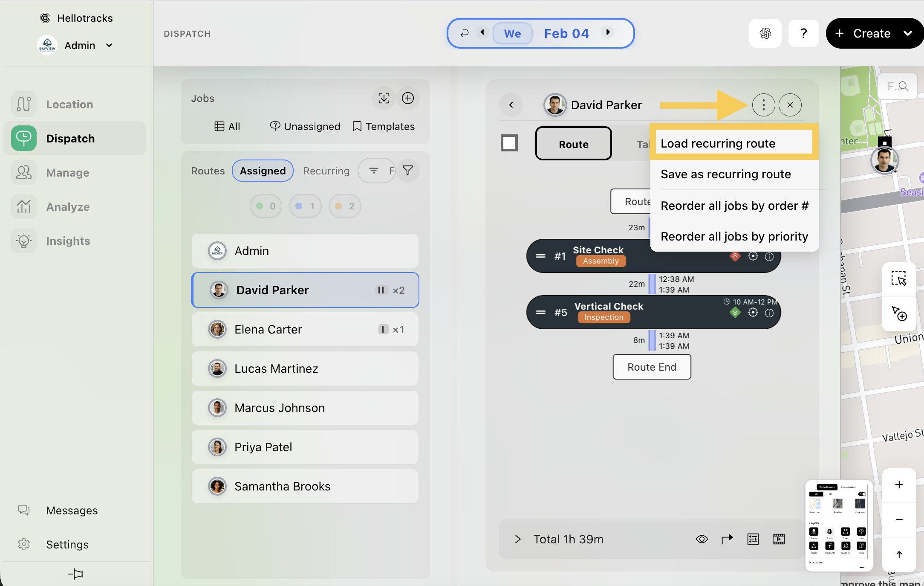Click the import jobs icon in the Jobs panel
This screenshot has height=586, width=924.
(x=384, y=99)
